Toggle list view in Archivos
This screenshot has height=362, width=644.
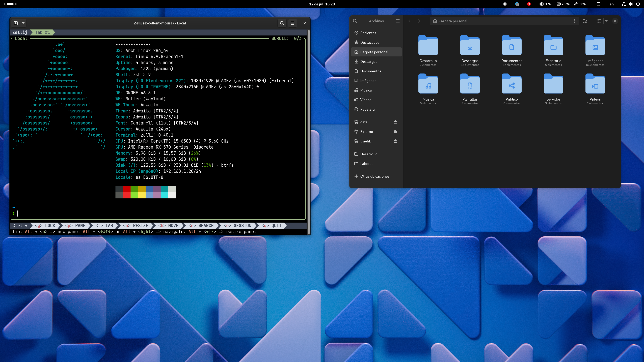click(x=599, y=21)
